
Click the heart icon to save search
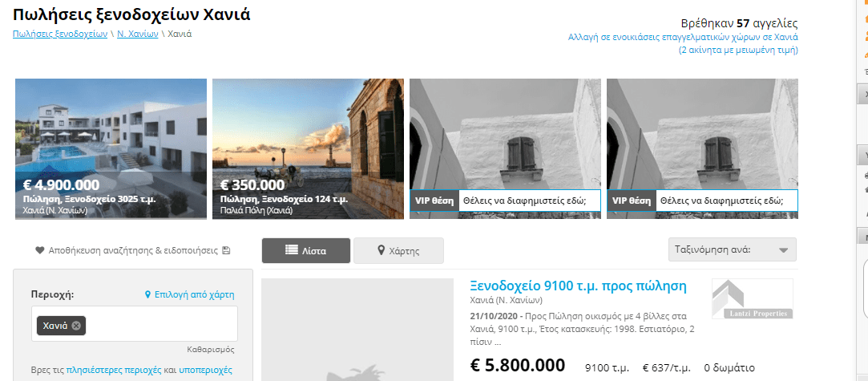(39, 250)
